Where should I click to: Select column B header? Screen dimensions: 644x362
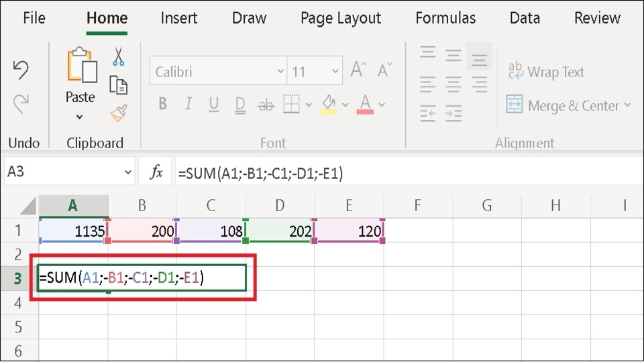(142, 205)
